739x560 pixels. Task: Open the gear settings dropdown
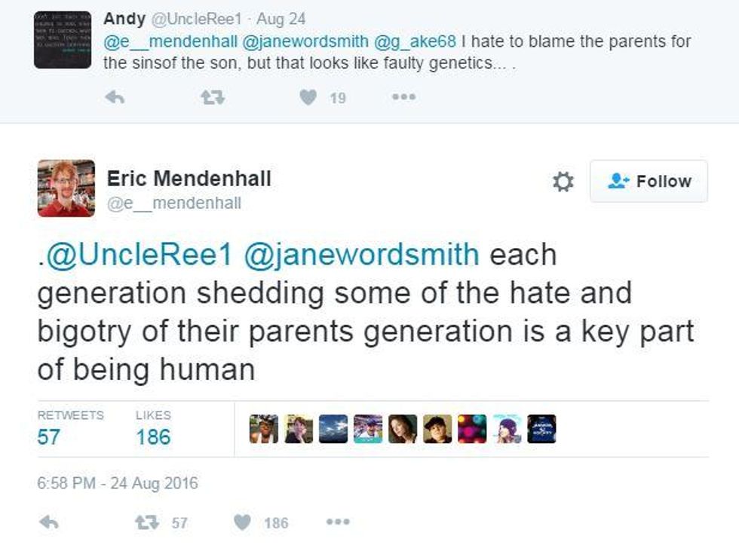563,182
